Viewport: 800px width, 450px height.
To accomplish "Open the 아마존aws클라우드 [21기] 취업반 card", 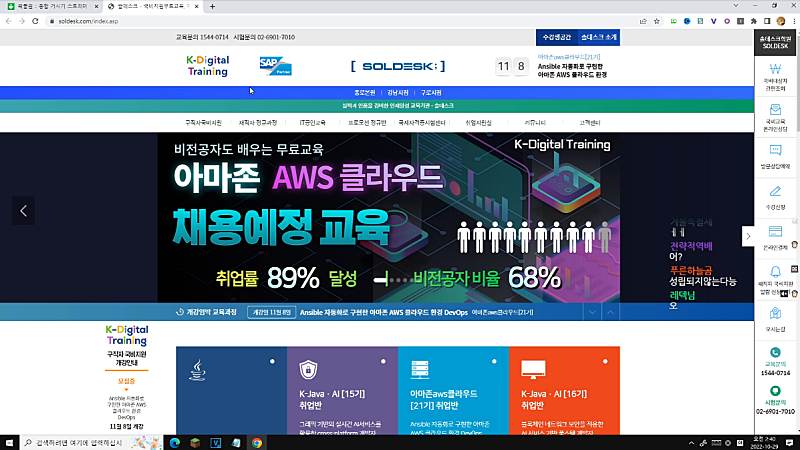I will point(453,391).
